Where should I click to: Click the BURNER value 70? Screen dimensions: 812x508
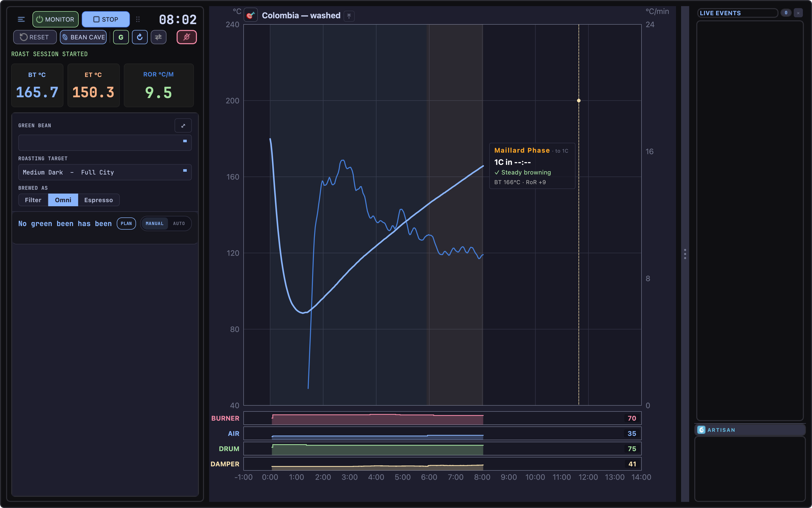point(632,418)
